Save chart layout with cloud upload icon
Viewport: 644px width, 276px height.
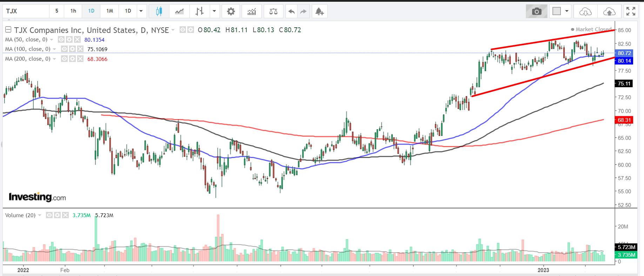(x=609, y=11)
